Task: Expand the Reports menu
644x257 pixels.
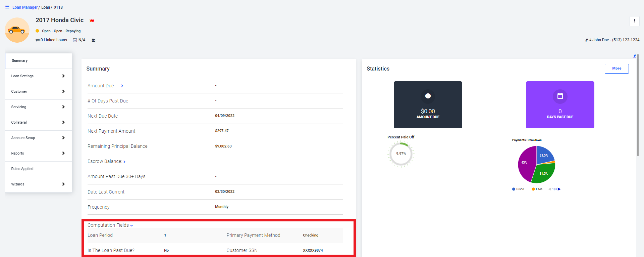Action: coord(39,154)
